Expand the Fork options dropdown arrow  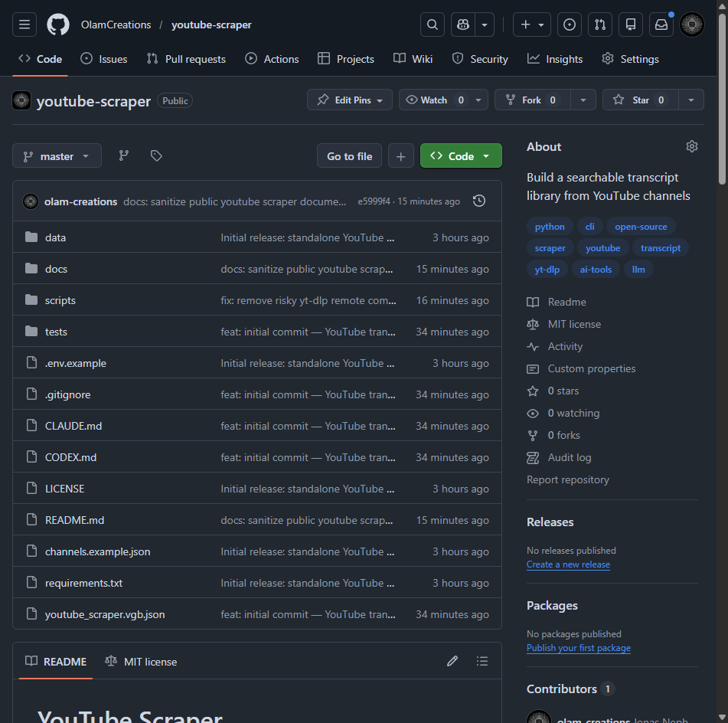point(583,100)
